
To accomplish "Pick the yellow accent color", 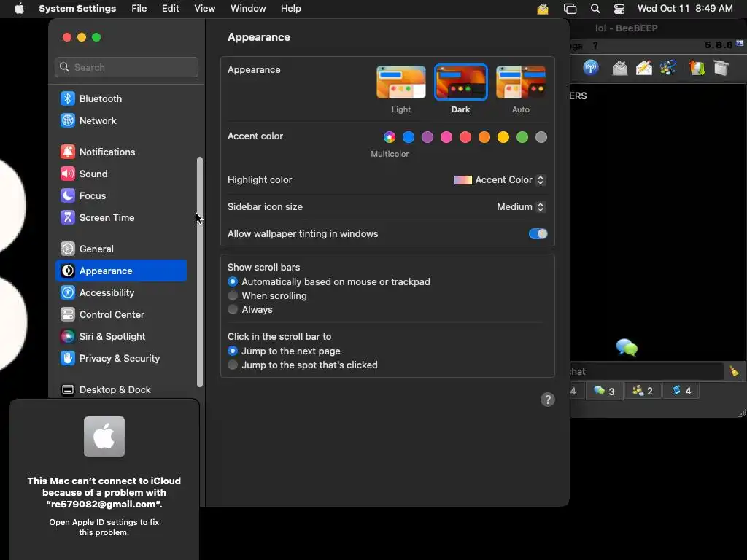I will pos(503,137).
